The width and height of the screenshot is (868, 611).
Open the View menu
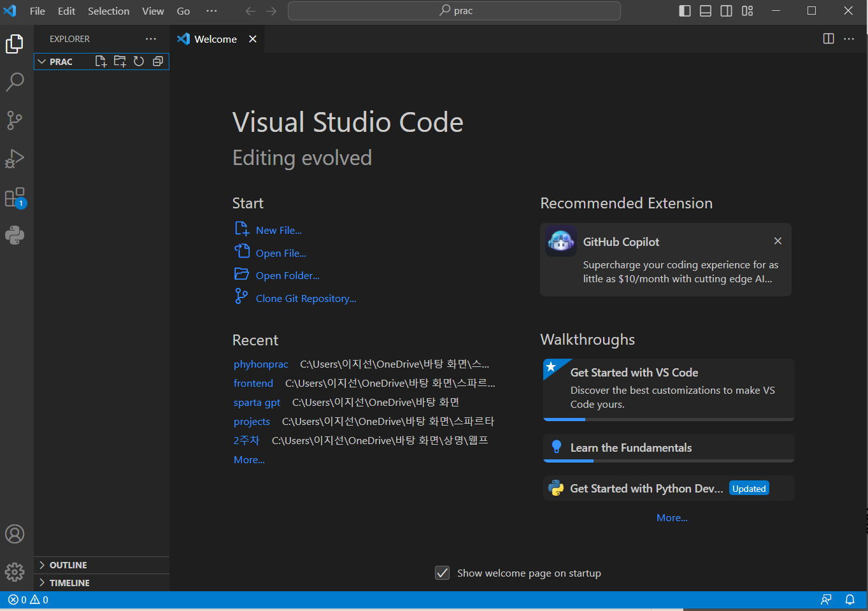(153, 11)
